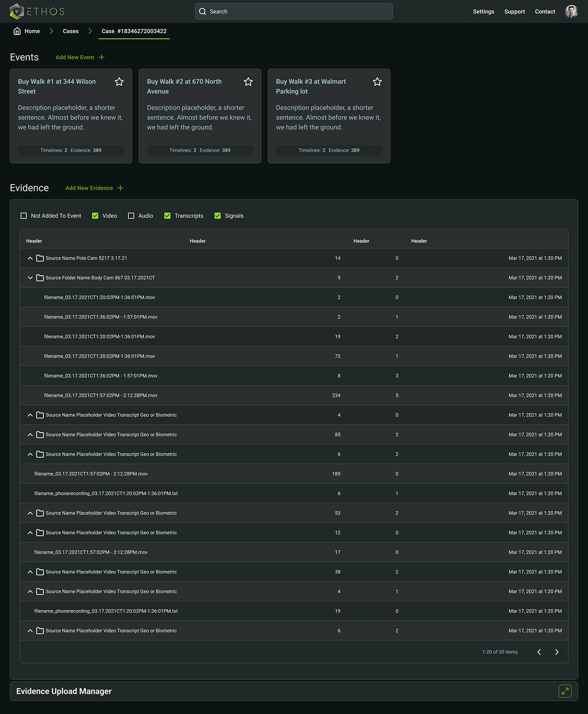Click the Evidence Upload Manager bar
The height and width of the screenshot is (714, 588).
pyautogui.click(x=294, y=691)
